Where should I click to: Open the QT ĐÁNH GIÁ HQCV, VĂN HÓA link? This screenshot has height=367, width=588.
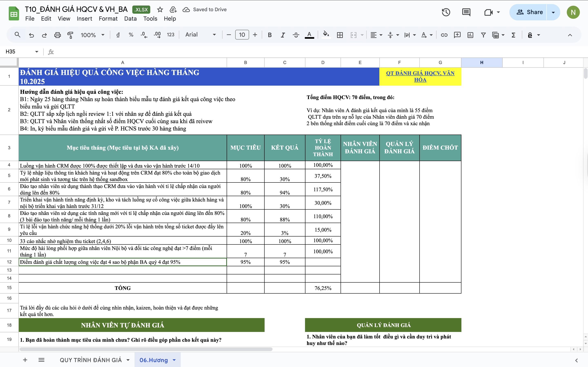420,76
